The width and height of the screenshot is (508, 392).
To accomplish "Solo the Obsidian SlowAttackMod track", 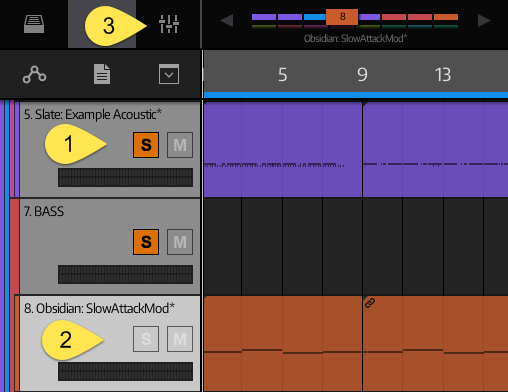I will (146, 339).
